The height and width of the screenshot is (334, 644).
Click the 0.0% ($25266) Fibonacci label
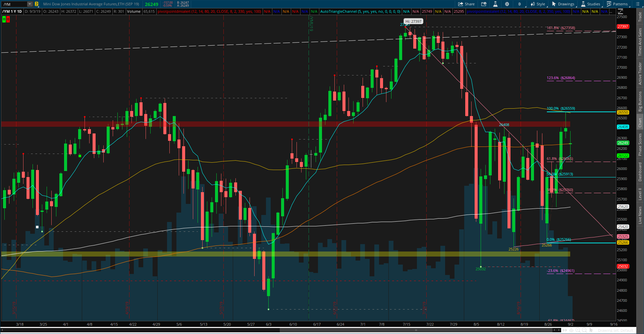pos(559,239)
